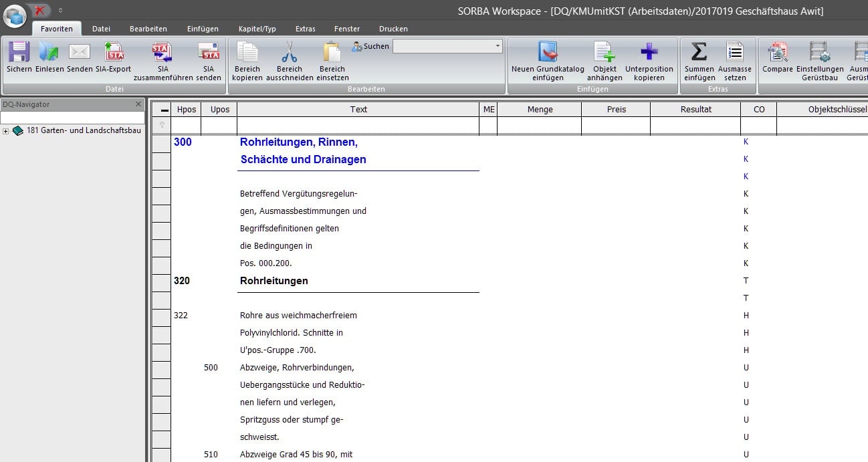The width and height of the screenshot is (868, 462).
Task: Click the Menge column header
Action: (x=540, y=109)
